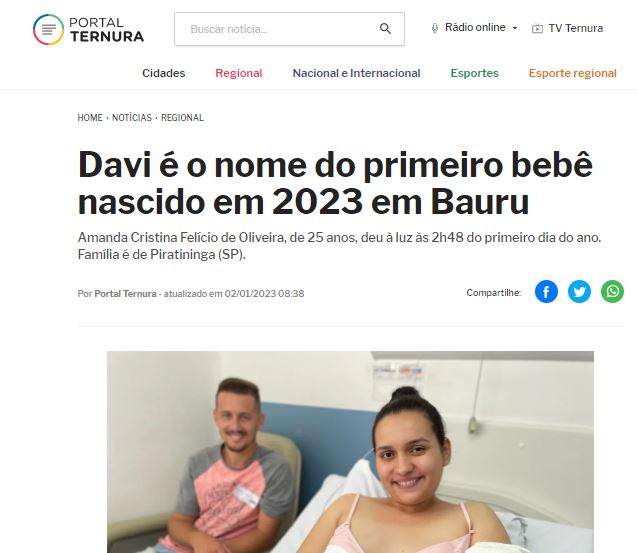Image resolution: width=638 pixels, height=553 pixels.
Task: Open the Cidades menu section
Action: [x=164, y=73]
